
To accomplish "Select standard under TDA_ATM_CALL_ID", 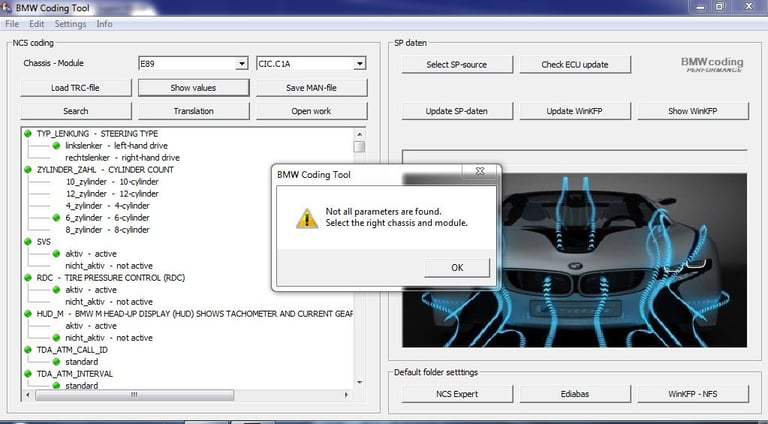I will [x=81, y=361].
